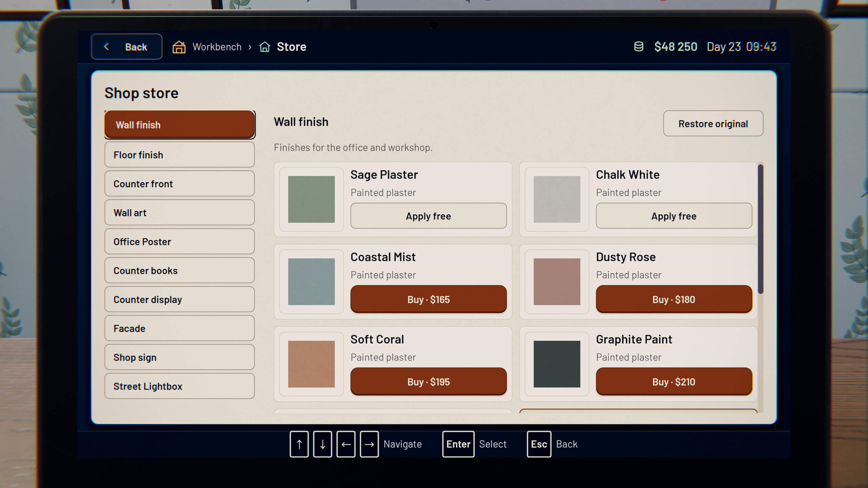Click the left arrow key hint
Viewport: 868px width, 488px height.
346,444
